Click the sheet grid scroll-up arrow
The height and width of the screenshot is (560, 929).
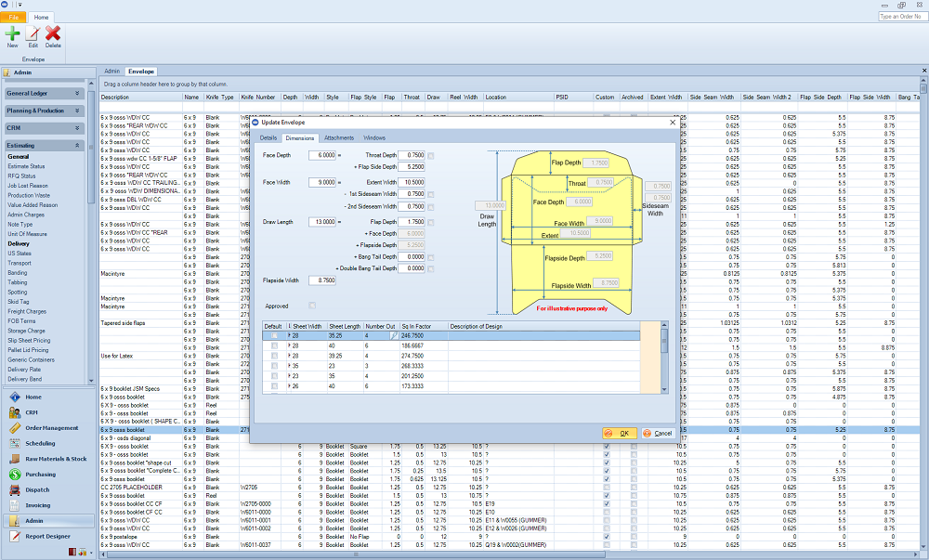pos(664,325)
